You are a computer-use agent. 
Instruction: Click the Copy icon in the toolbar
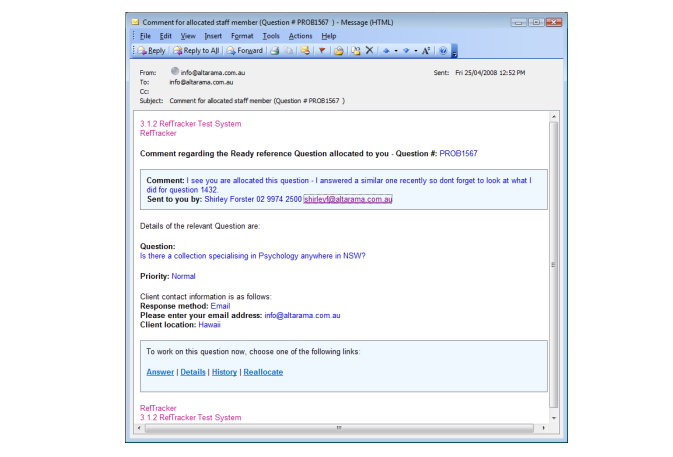[x=289, y=51]
